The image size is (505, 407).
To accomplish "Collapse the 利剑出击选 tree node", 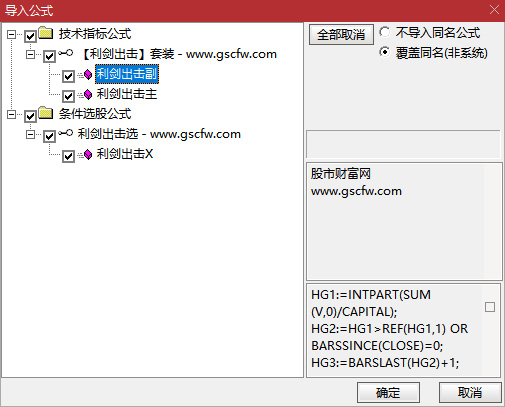I will point(30,134).
